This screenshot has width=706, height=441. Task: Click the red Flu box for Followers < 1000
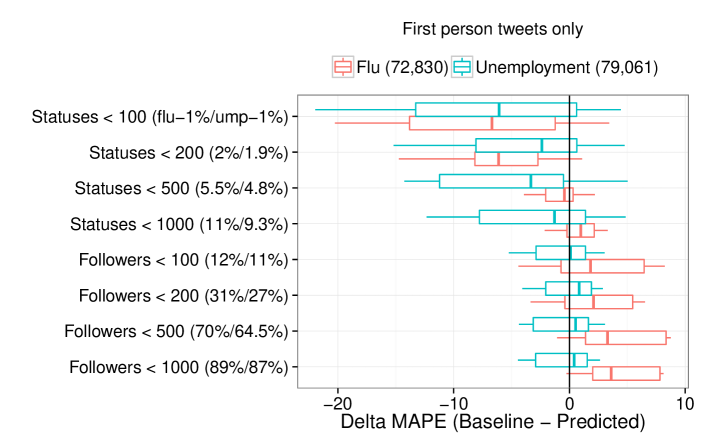coord(626,374)
